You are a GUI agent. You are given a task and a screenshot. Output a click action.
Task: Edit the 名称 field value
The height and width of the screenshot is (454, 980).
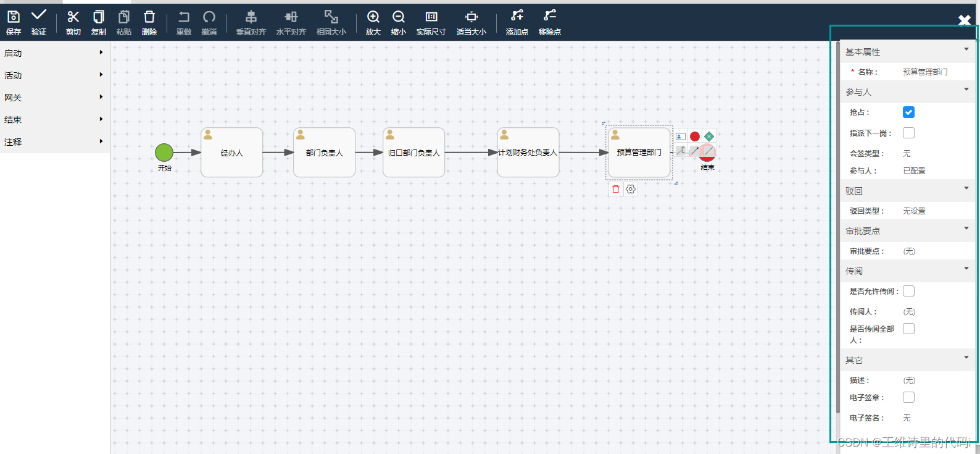pos(925,72)
